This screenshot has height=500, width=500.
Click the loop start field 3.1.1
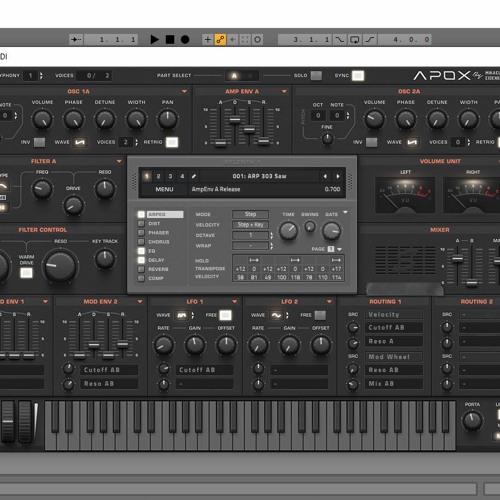[x=305, y=40]
